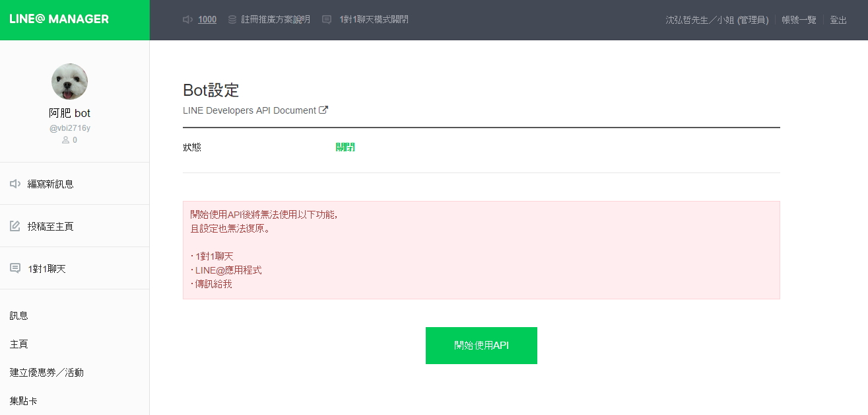Open the 1000 message count link
The height and width of the screenshot is (415, 868).
(207, 20)
